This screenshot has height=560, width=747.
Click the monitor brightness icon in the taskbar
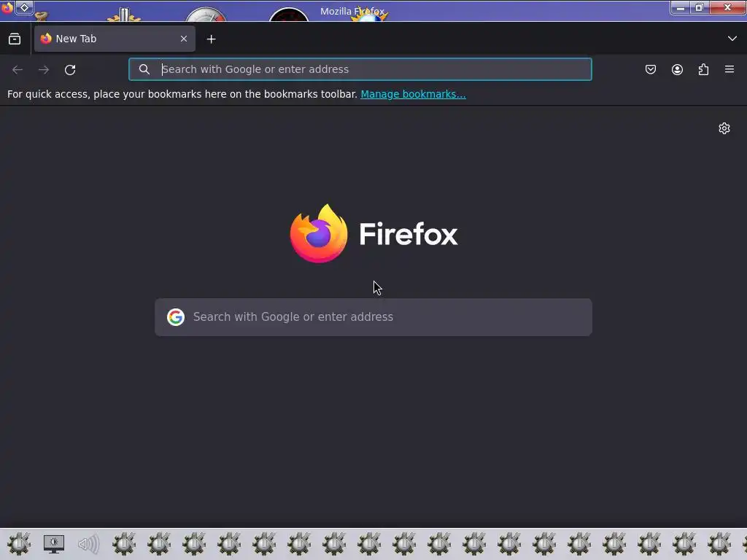(54, 544)
